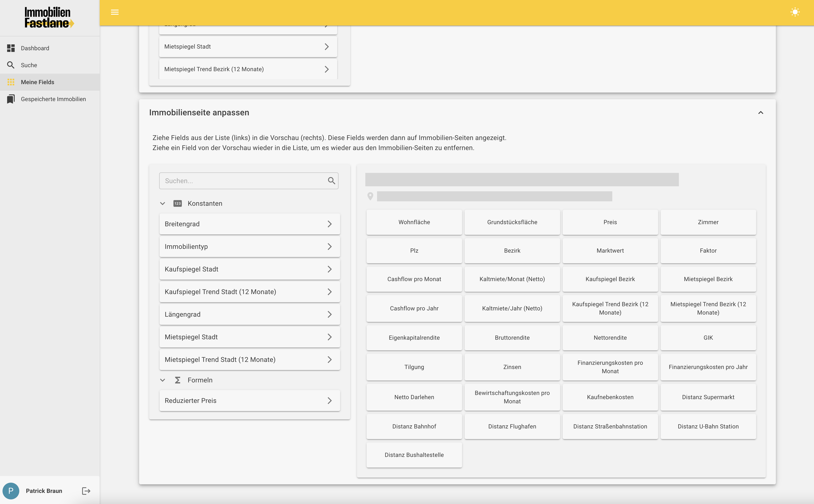Toggle the light/dark theme sun icon
Screen dimensions: 814x504
coord(795,12)
